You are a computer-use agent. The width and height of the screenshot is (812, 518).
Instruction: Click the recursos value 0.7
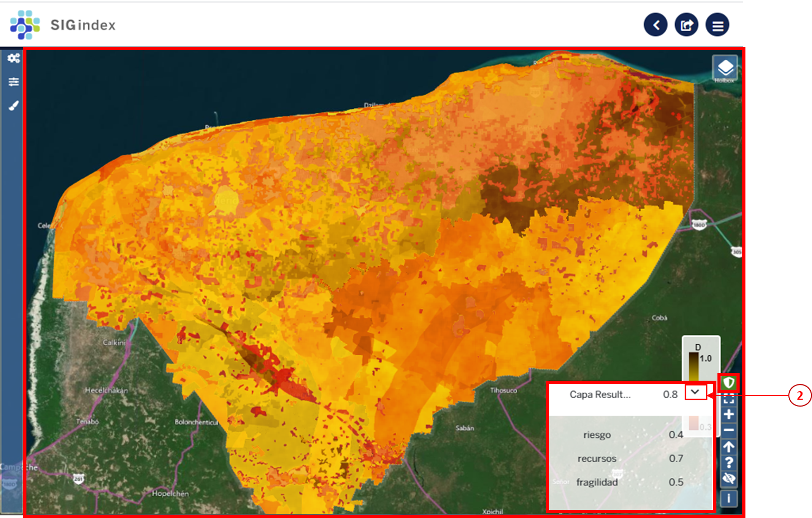coord(676,458)
